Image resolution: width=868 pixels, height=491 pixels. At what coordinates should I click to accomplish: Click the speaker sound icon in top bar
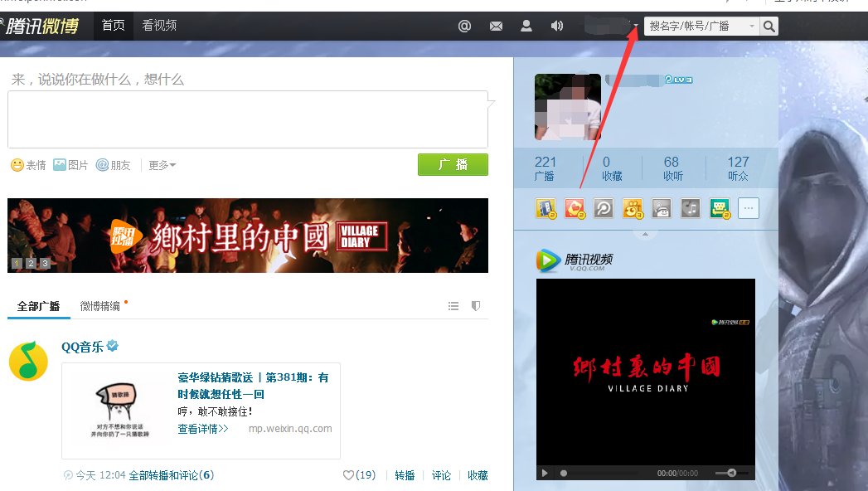[x=557, y=26]
